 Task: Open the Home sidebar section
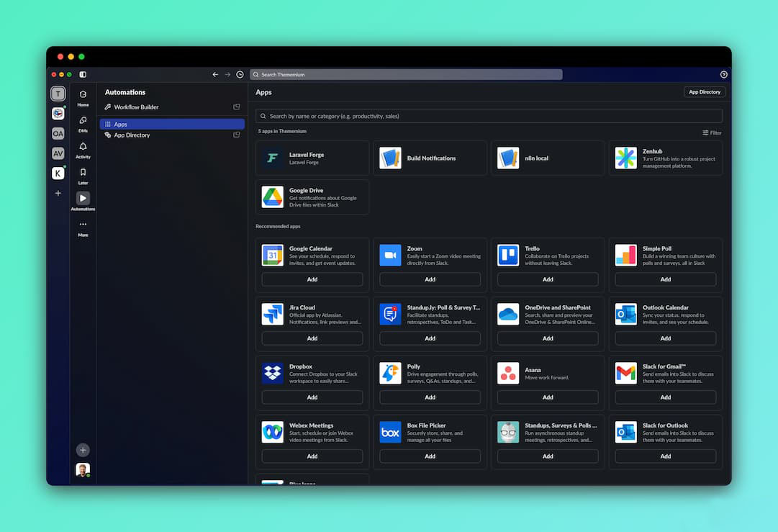[x=83, y=98]
